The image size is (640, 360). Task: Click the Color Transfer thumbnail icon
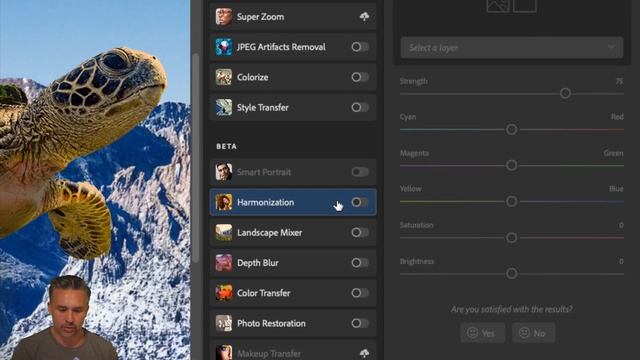click(224, 293)
